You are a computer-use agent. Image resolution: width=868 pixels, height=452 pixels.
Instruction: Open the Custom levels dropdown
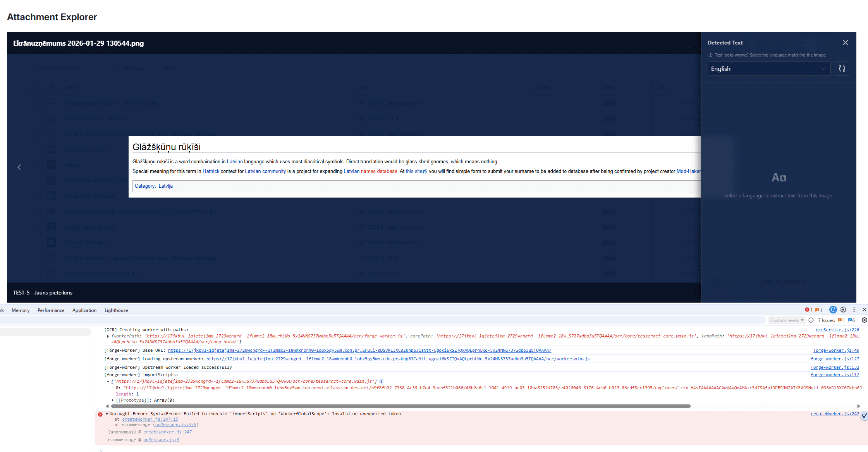pos(787,320)
